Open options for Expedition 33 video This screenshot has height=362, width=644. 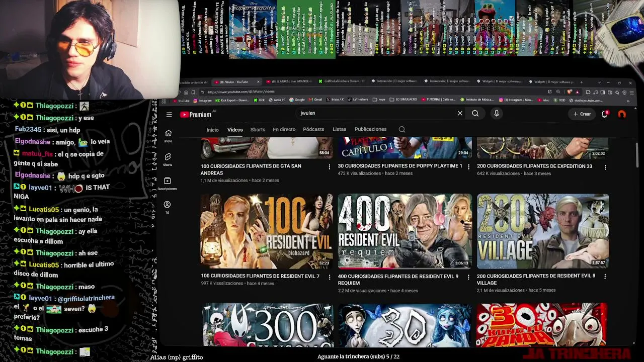click(605, 166)
